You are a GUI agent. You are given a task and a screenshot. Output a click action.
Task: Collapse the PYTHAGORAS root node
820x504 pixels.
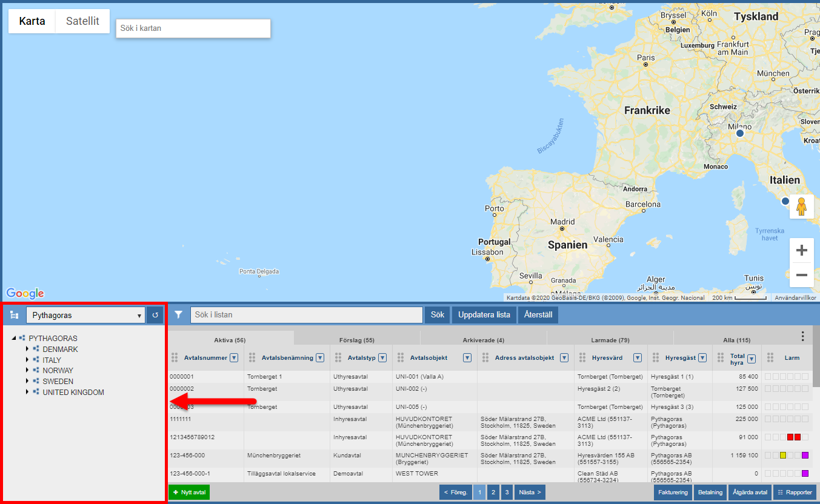pos(14,339)
